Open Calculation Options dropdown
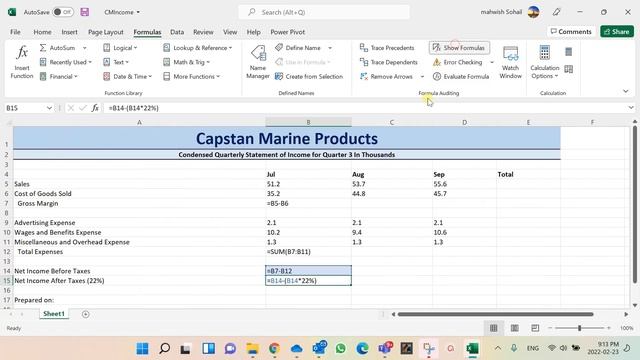640x360 pixels. (544, 62)
